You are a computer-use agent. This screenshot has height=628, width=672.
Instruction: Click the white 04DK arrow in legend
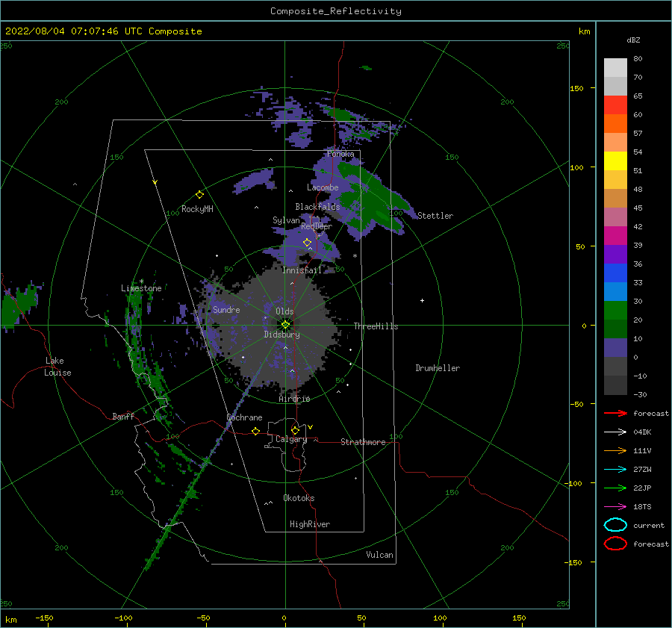[x=615, y=432]
